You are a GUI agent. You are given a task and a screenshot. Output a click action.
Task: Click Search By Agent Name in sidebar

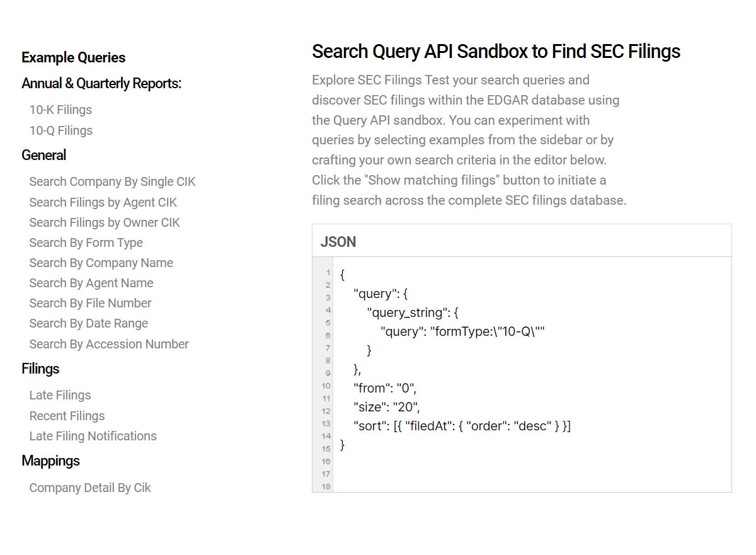pyautogui.click(x=91, y=283)
